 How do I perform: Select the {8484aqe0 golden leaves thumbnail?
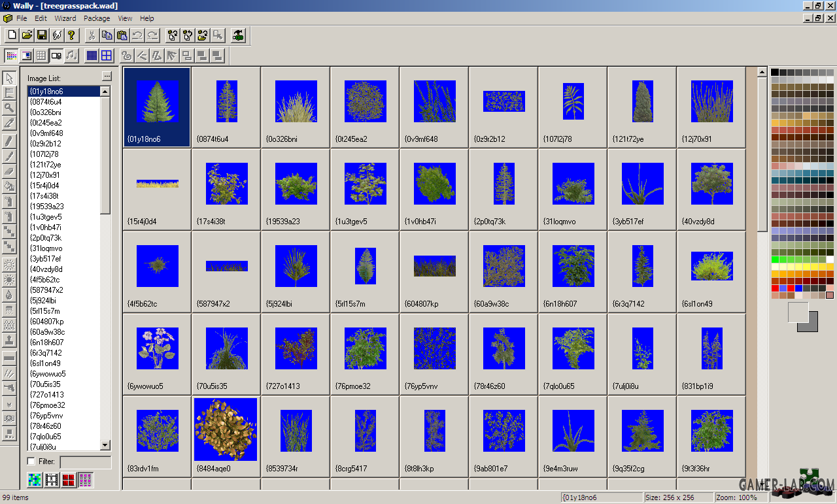pyautogui.click(x=226, y=436)
